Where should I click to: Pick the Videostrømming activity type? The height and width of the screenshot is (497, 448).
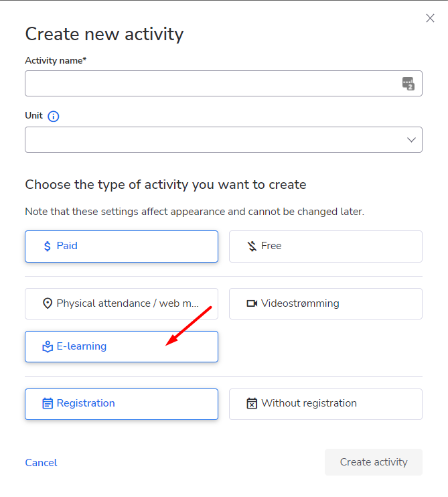click(325, 303)
